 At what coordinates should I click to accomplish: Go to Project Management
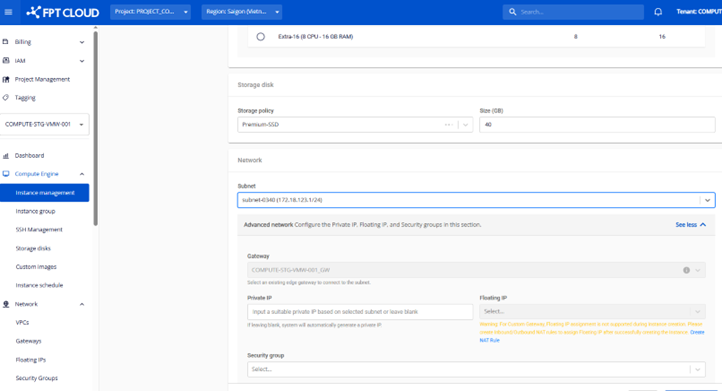pos(42,79)
